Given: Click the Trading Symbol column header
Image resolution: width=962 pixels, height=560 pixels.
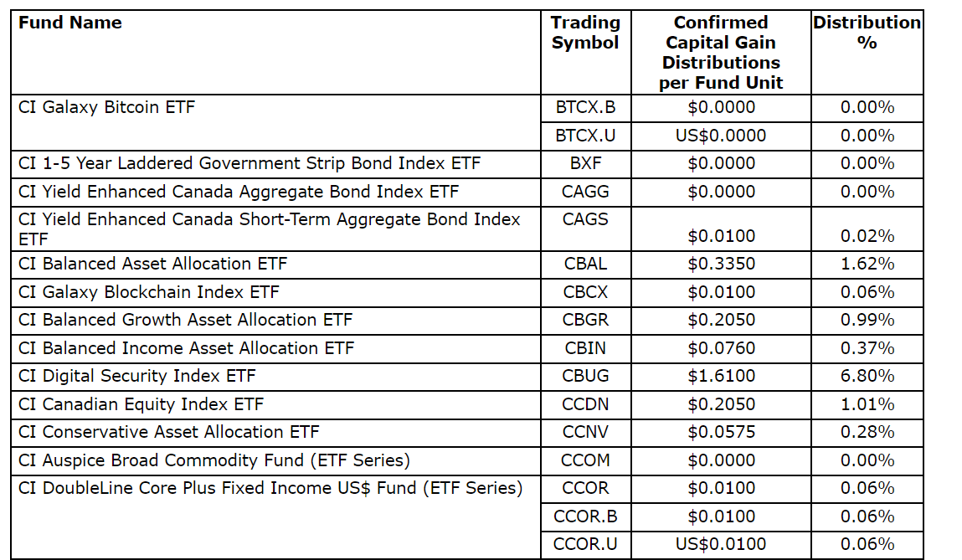Looking at the screenshot, I should click(x=585, y=33).
